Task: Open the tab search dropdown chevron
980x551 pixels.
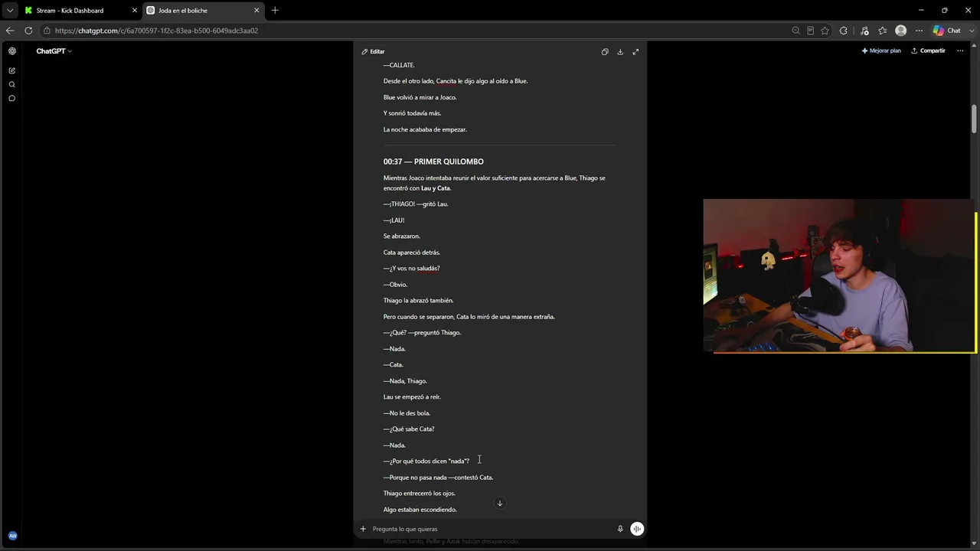Action: pos(10,11)
